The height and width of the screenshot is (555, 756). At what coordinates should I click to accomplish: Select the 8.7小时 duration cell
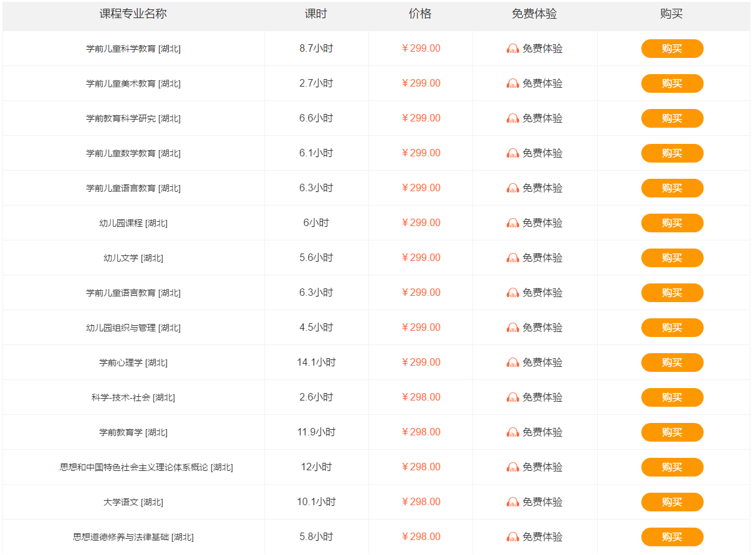click(316, 49)
